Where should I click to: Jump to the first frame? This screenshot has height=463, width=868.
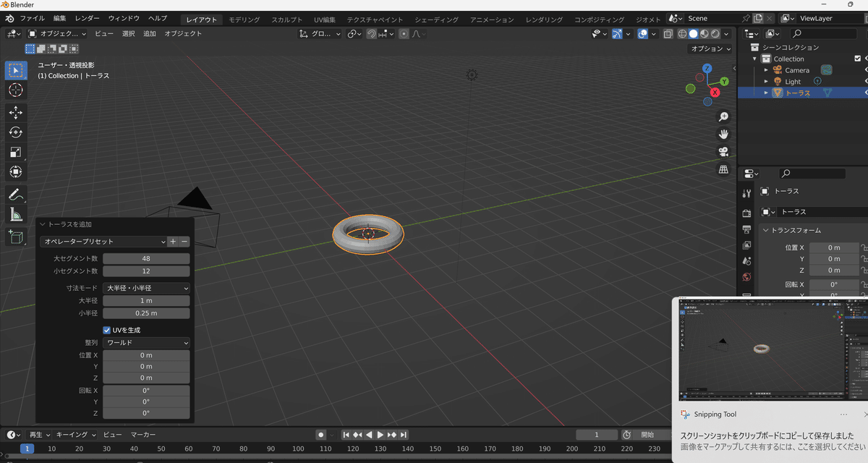point(346,435)
